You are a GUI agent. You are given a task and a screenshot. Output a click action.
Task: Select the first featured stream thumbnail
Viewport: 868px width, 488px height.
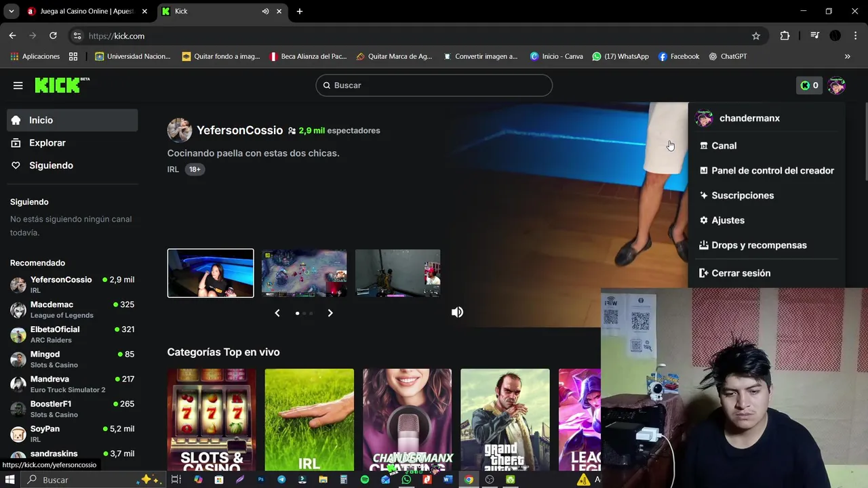(x=211, y=273)
